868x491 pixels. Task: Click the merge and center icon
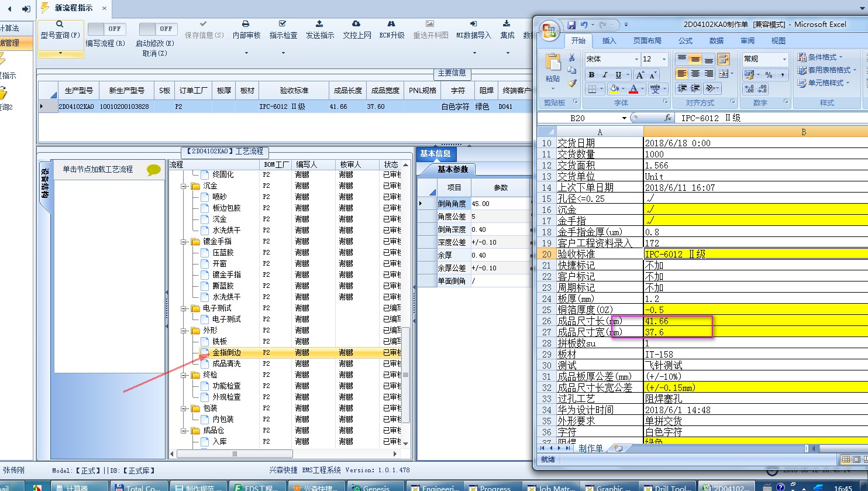click(x=724, y=74)
